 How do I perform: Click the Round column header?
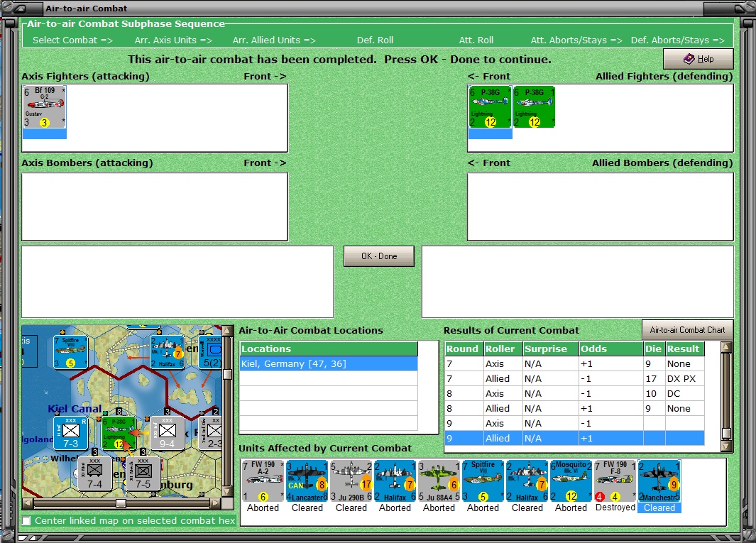(x=464, y=349)
